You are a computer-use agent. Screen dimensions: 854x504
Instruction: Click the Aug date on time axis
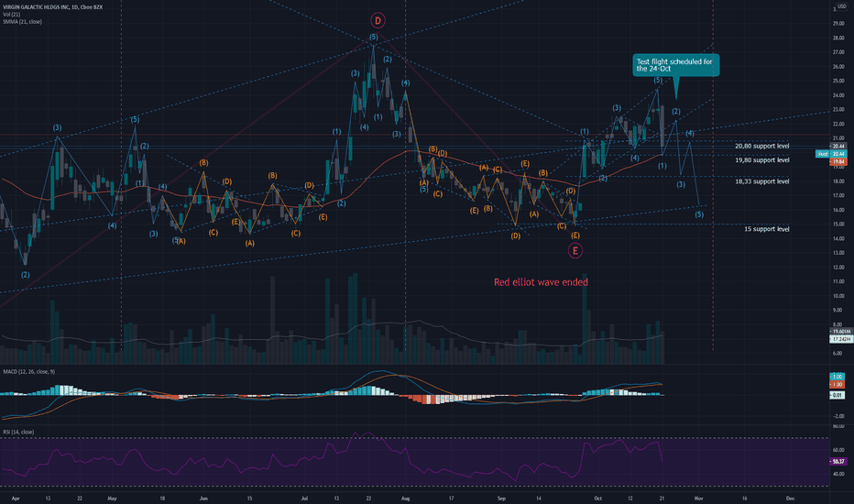405,499
